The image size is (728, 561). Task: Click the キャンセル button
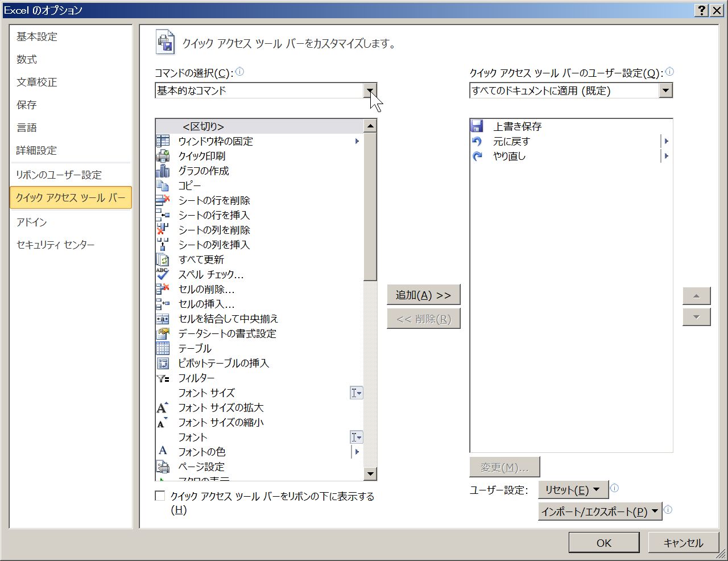click(683, 543)
